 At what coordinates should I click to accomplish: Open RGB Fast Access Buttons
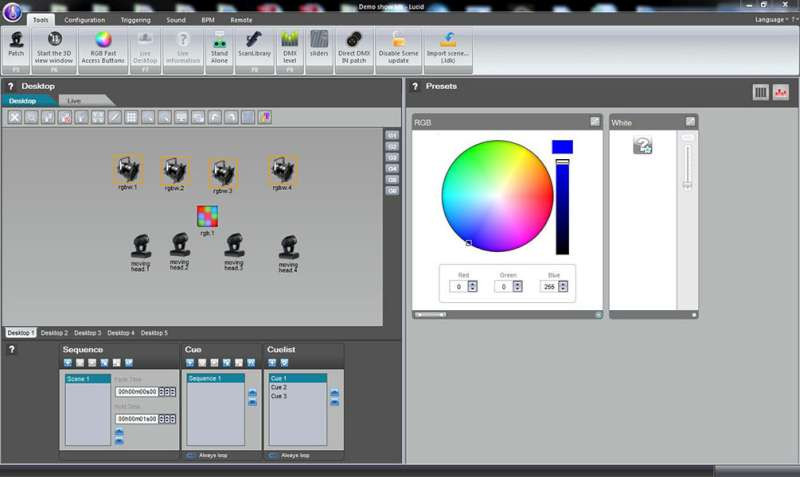click(x=103, y=44)
